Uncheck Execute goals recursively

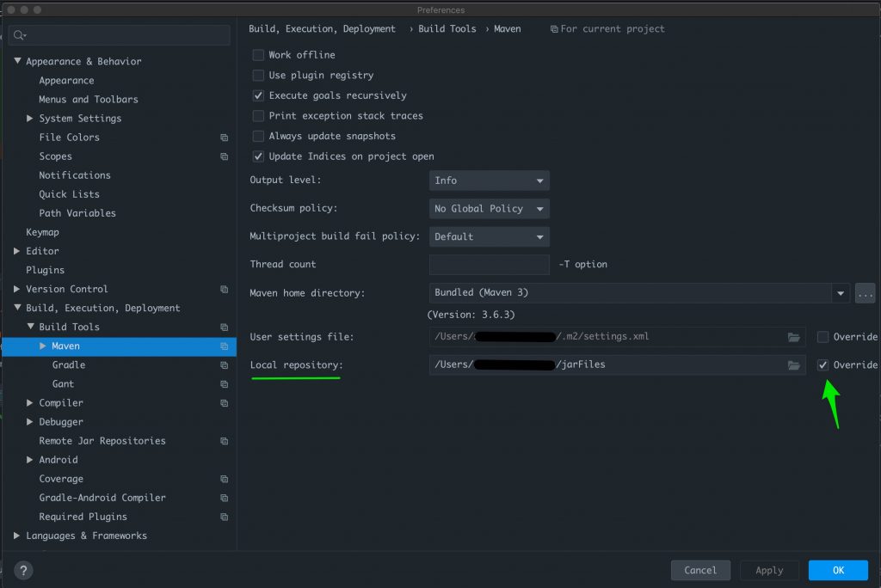(258, 95)
